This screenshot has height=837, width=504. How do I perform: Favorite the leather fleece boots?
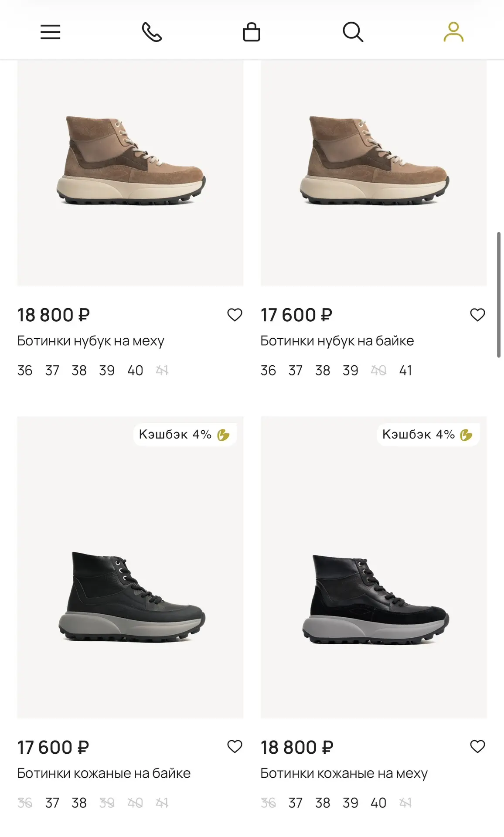[x=235, y=747]
